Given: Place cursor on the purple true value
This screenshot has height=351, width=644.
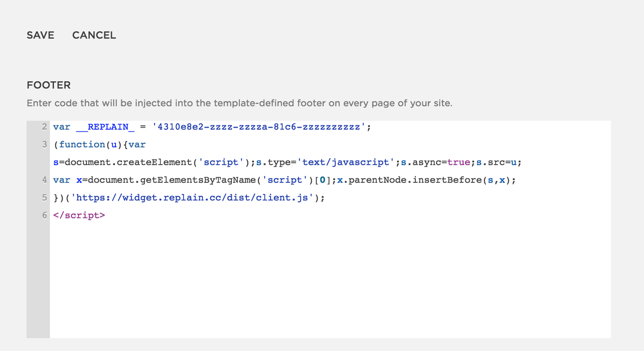Looking at the screenshot, I should (x=458, y=162).
